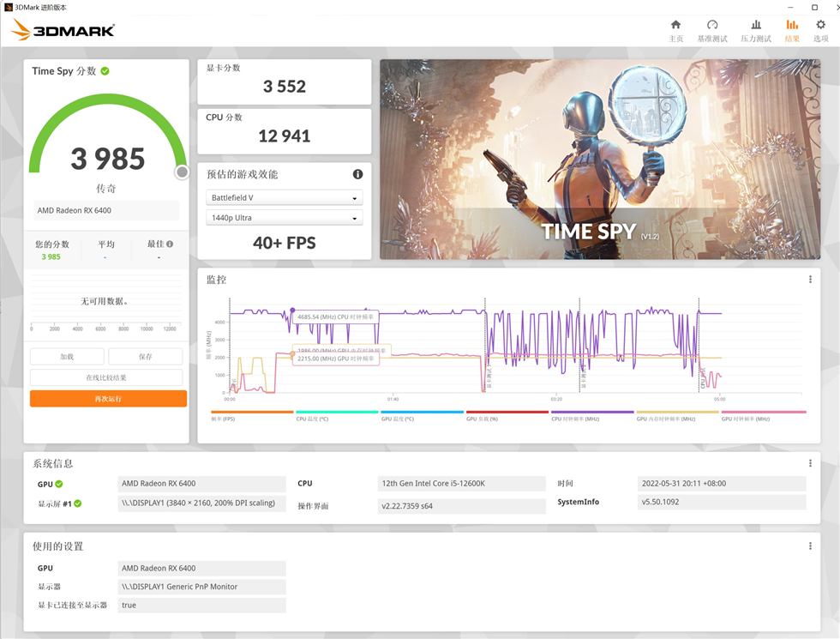This screenshot has height=639, width=840.
Task: Click the CPU clock tooltip 4685.54 MHz
Action: point(336,316)
